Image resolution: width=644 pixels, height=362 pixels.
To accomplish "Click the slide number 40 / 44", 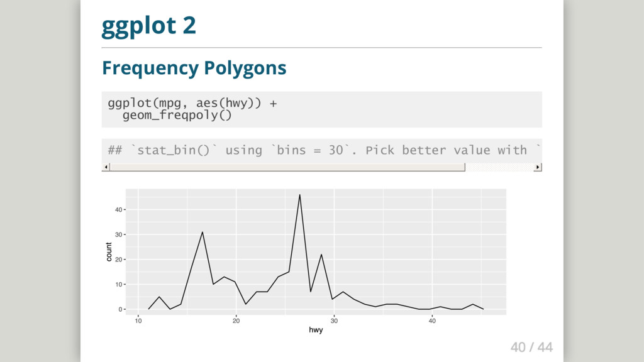I will click(x=531, y=347).
